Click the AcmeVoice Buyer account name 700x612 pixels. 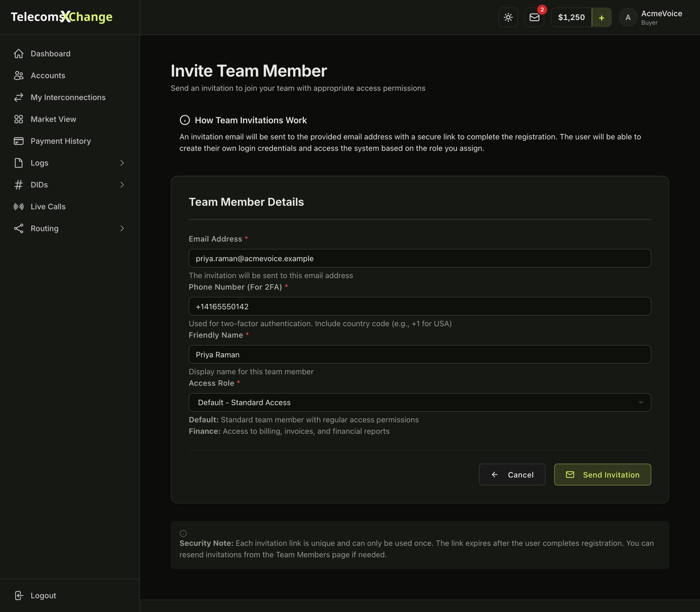click(661, 17)
